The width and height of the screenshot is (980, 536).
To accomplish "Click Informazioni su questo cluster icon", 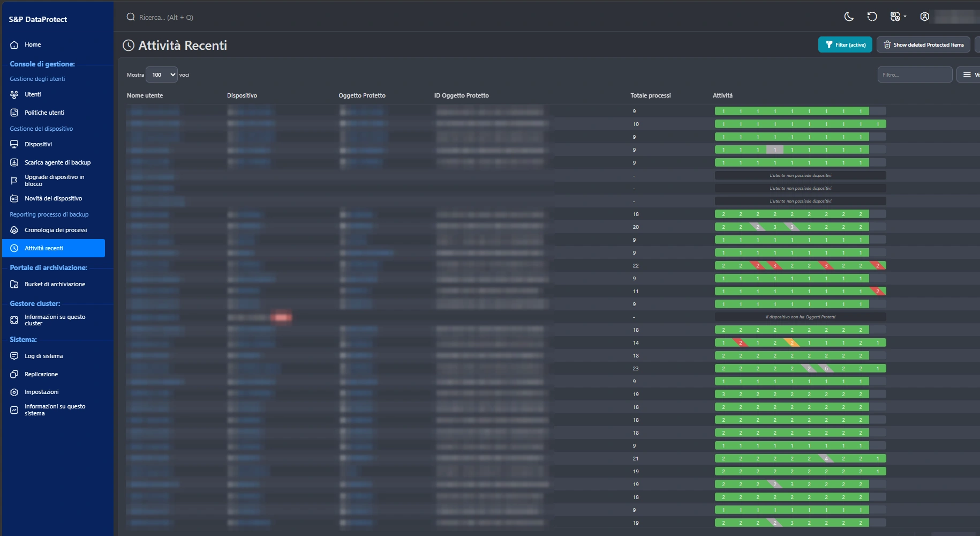I will click(x=14, y=320).
